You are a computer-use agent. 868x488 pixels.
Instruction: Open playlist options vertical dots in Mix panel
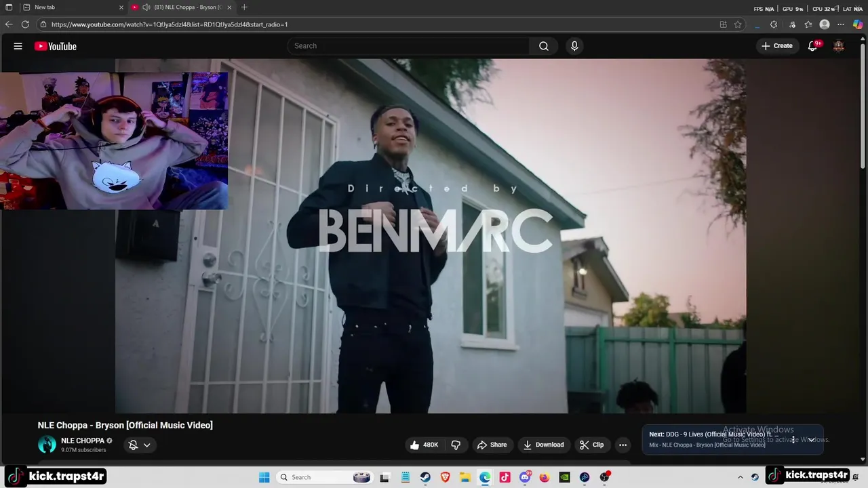pos(793,440)
